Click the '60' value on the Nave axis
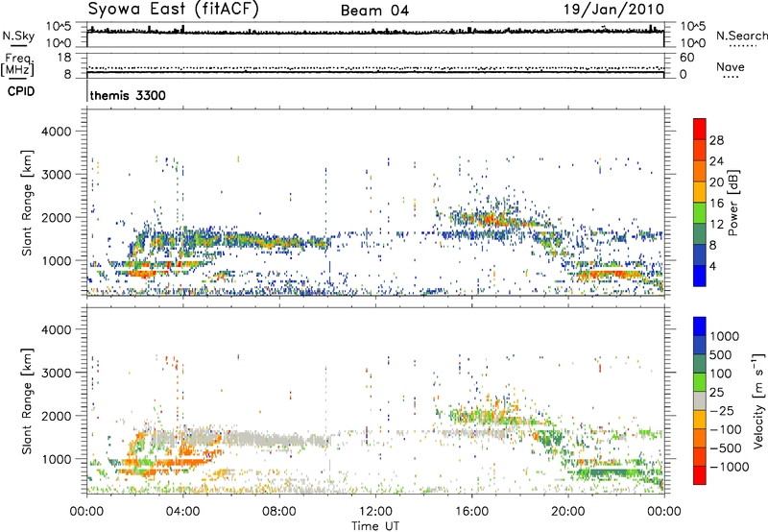The image size is (768, 532). [x=686, y=58]
